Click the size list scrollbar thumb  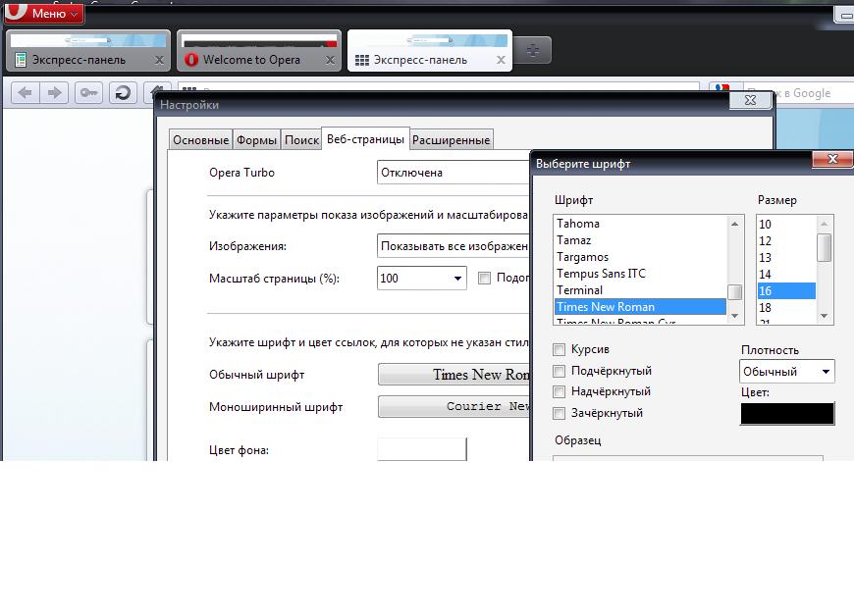coord(824,247)
